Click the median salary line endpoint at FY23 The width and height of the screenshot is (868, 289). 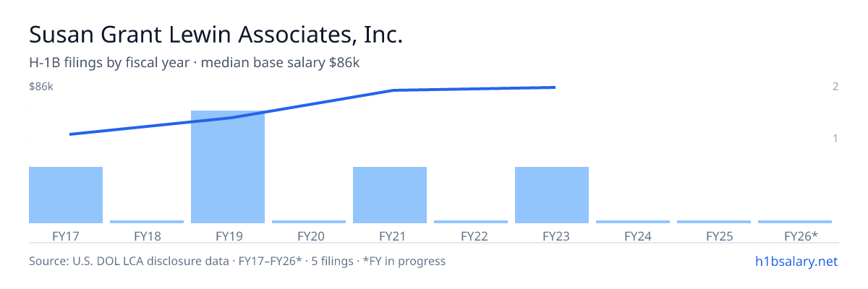click(553, 87)
